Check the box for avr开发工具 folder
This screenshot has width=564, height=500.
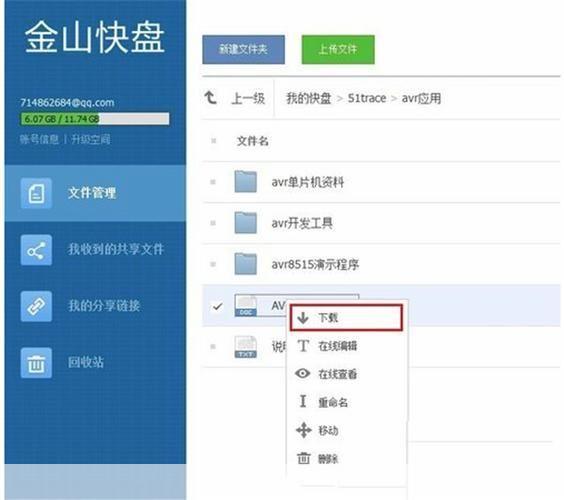pos(213,223)
